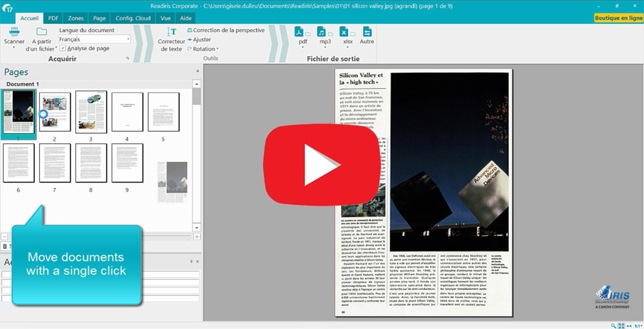
Task: Close the lower-left panel
Action: [197, 262]
